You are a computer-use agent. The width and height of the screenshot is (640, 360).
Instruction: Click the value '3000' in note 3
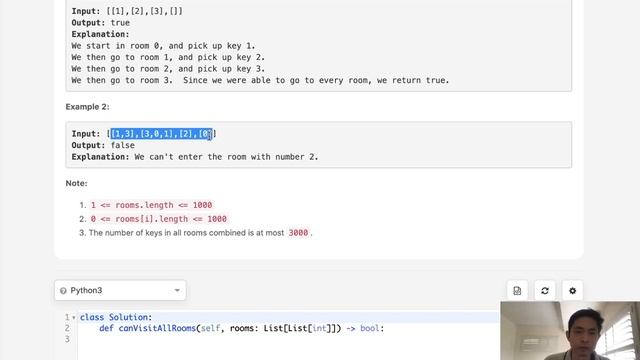pos(298,233)
